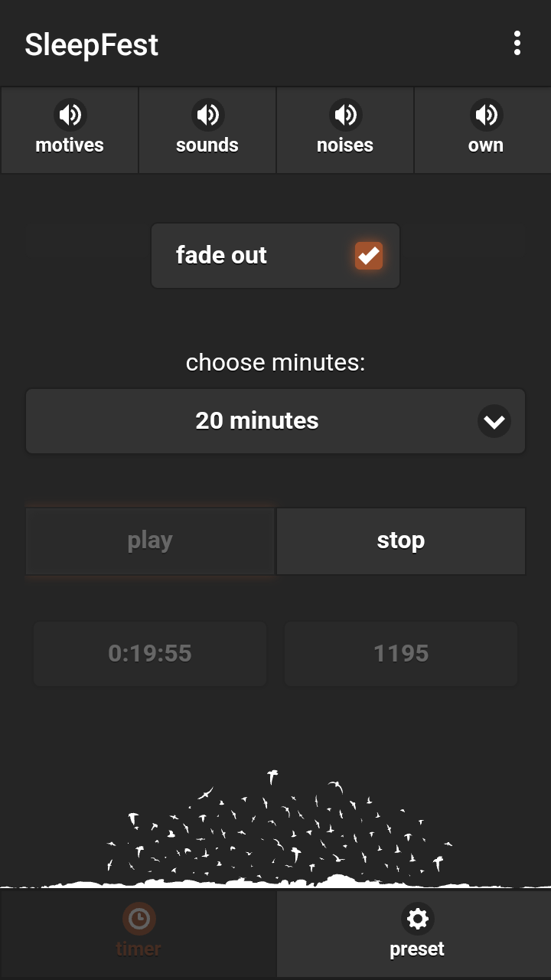This screenshot has height=980, width=551.
Task: Tap the noises speaker icon
Action: click(345, 115)
